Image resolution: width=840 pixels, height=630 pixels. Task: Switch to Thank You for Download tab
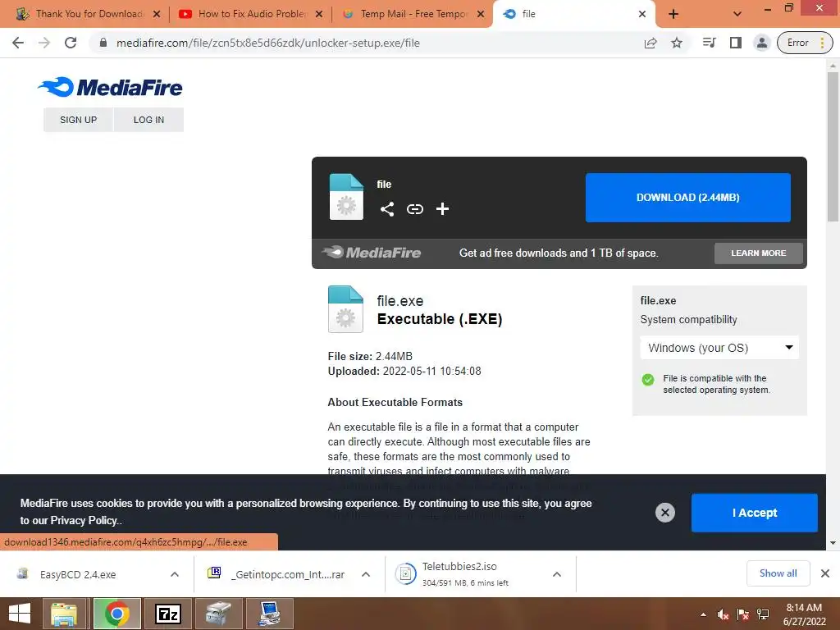pyautogui.click(x=89, y=14)
